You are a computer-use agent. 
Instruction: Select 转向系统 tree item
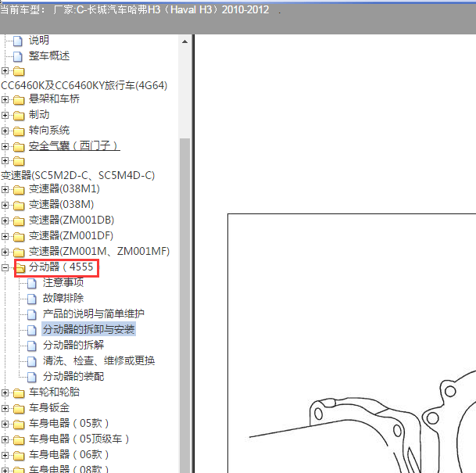tap(49, 131)
